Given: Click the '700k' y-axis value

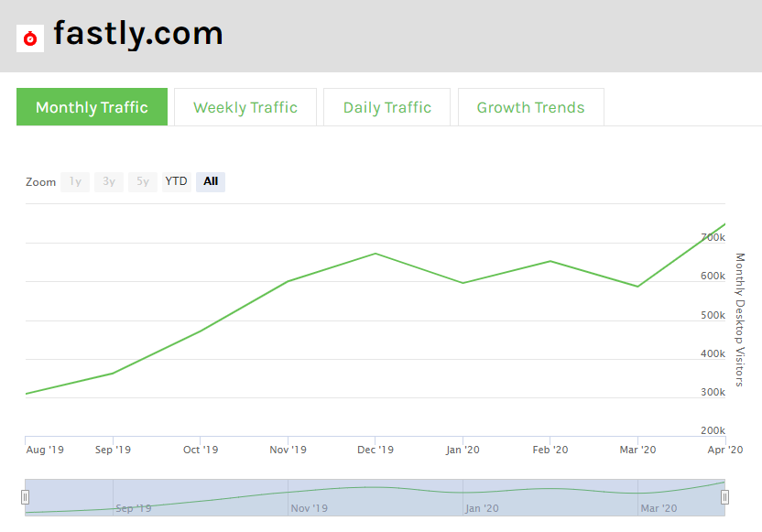Looking at the screenshot, I should point(713,237).
